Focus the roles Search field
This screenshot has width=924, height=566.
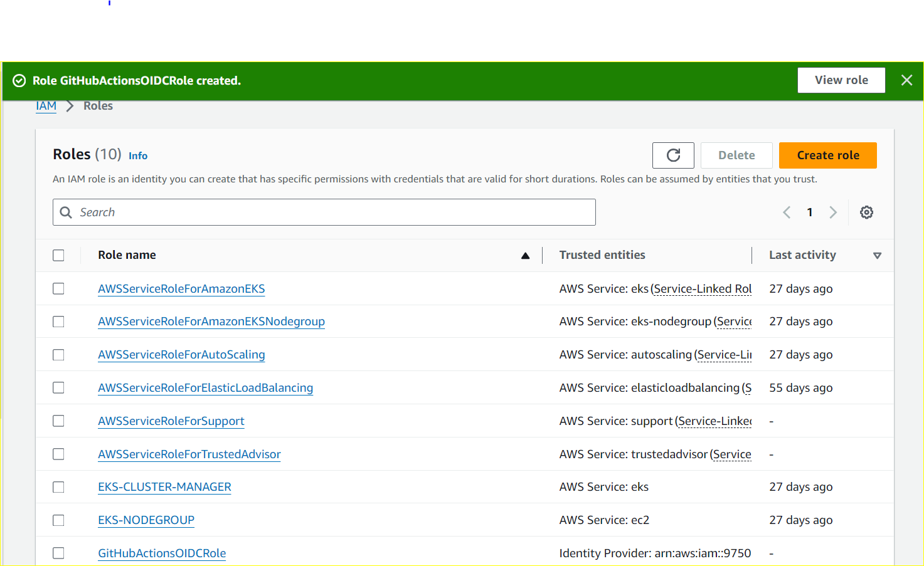click(332, 212)
